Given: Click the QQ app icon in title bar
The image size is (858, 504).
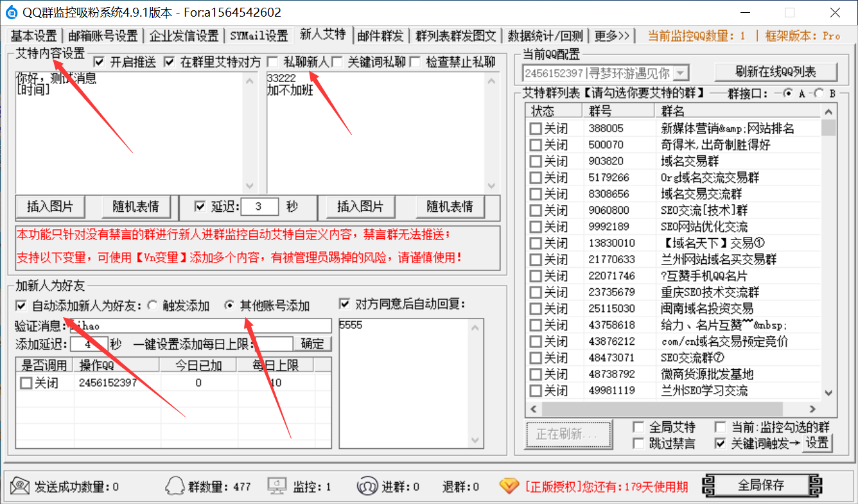Looking at the screenshot, I should pos(11,12).
